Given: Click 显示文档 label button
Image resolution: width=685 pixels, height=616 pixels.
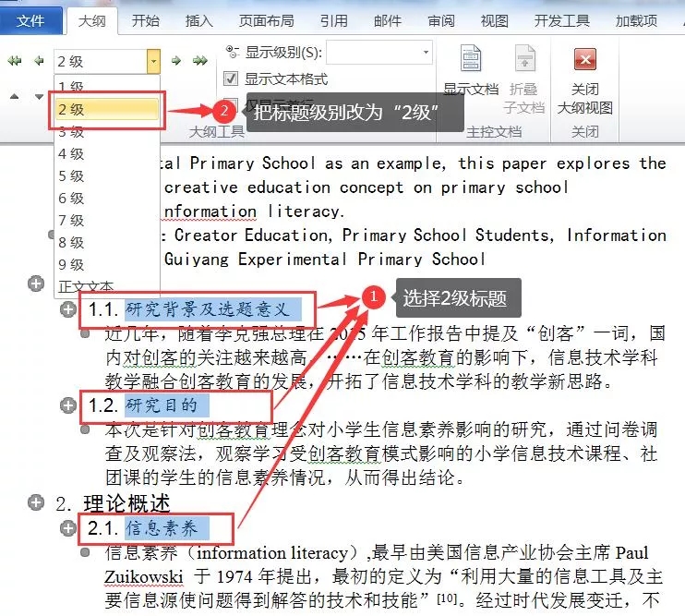Looking at the screenshot, I should 471,90.
